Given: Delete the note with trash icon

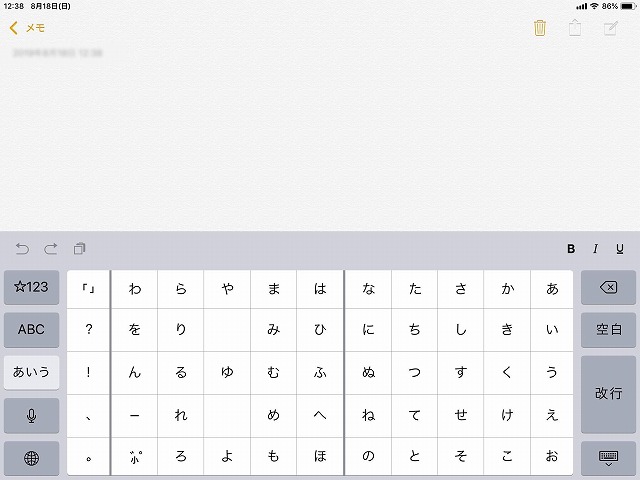Looking at the screenshot, I should [540, 28].
